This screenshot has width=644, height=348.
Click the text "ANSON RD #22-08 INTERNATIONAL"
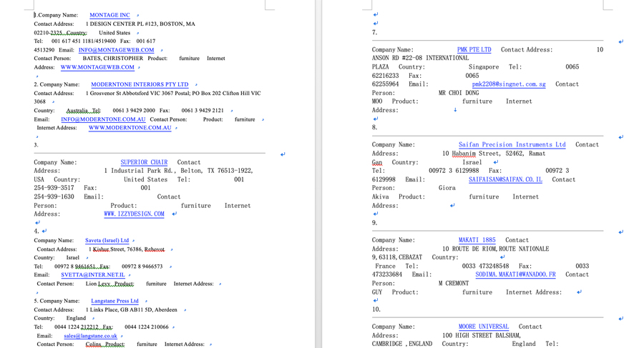pos(420,59)
